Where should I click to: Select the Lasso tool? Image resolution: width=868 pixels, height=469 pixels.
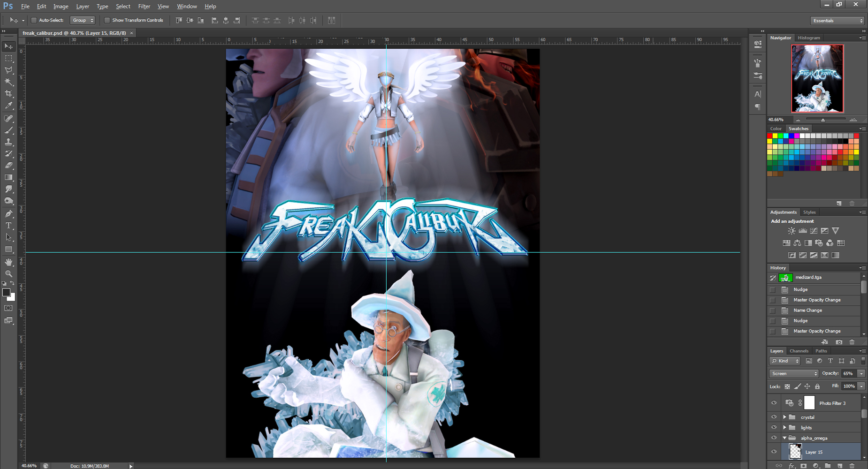[9, 70]
